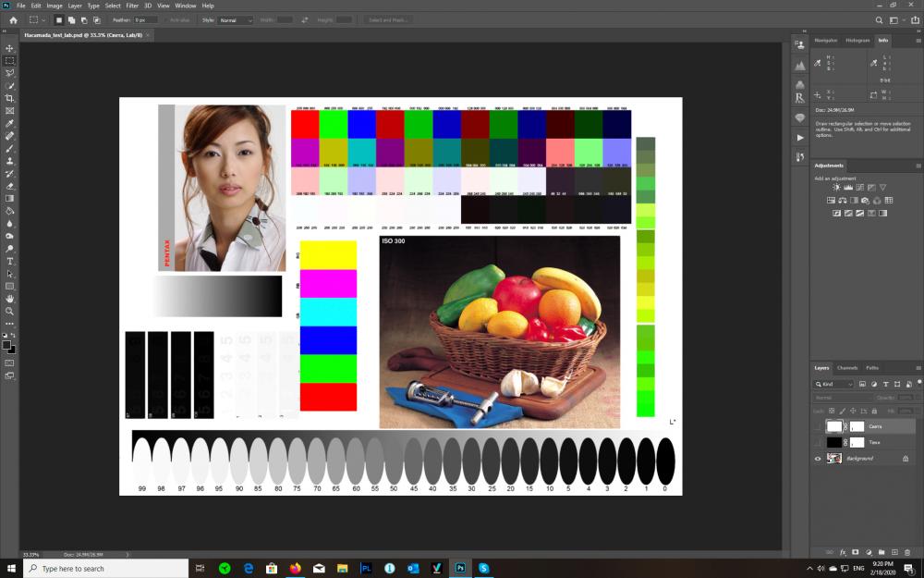Screen dimensions: 924x578
Task: Click the Windows Start button
Action: pyautogui.click(x=11, y=569)
